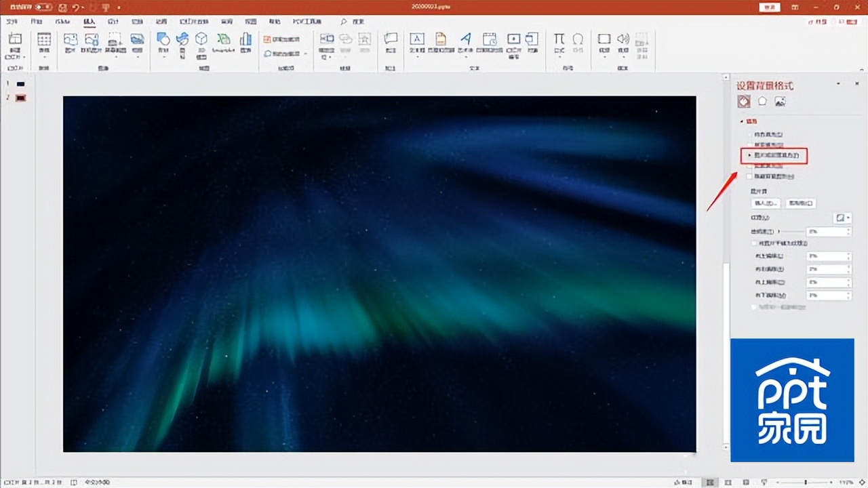Image resolution: width=868 pixels, height=488 pixels.
Task: Insert a Symbol using the omega icon
Action: [x=578, y=39]
